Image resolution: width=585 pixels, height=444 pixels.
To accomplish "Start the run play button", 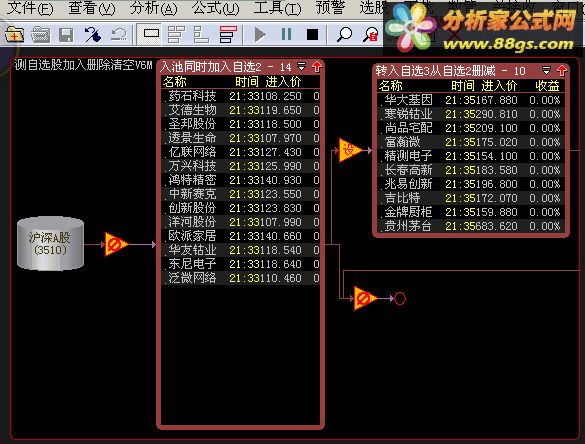I will (260, 35).
